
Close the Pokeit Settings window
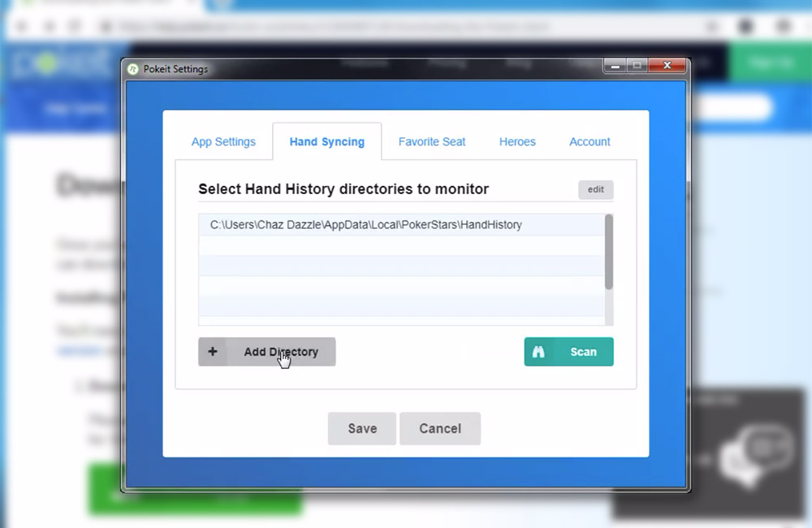point(667,66)
